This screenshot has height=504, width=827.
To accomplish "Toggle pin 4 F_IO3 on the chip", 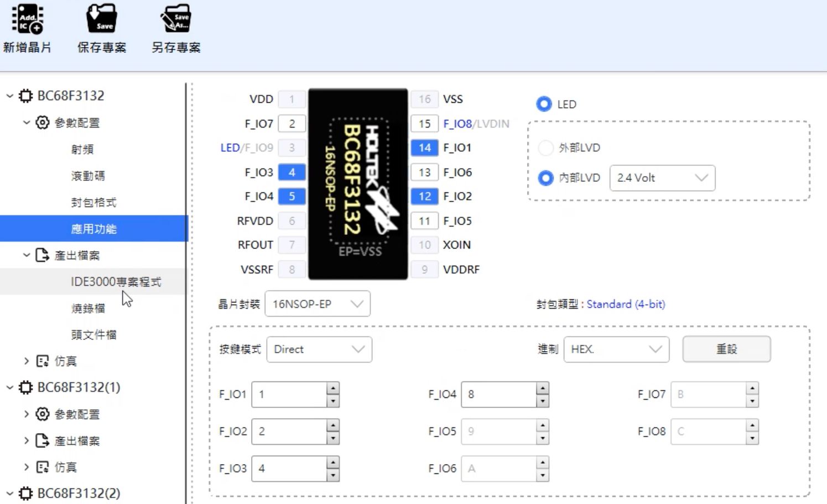I will [x=292, y=172].
